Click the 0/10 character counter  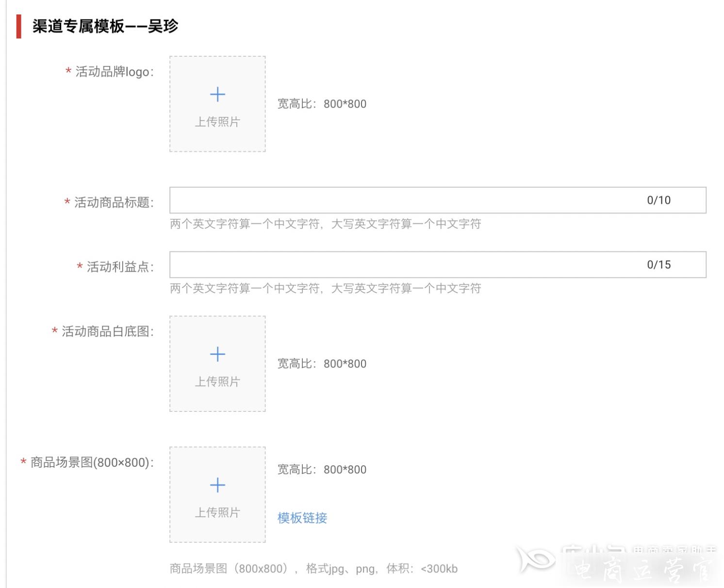[x=658, y=200]
